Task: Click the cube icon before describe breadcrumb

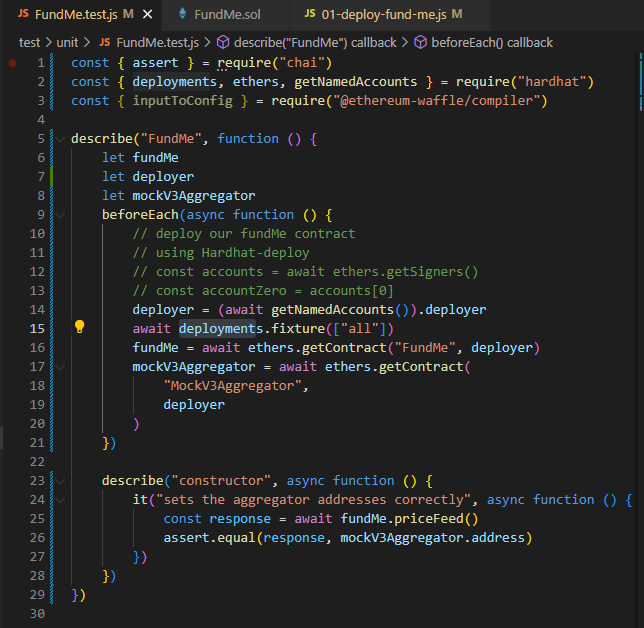Action: pyautogui.click(x=223, y=42)
